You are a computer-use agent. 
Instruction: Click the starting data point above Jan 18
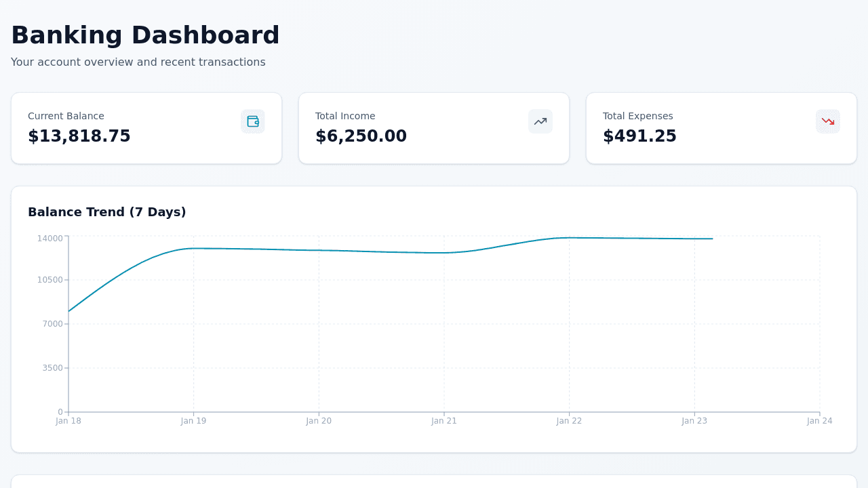click(68, 310)
